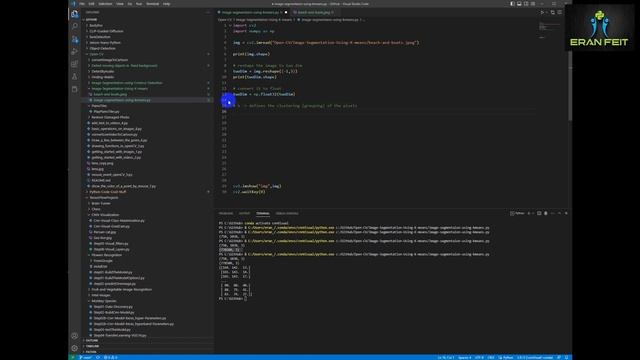Select the Python interpreter in status bar
Image resolution: width=640 pixels, height=360 pixels.
(535, 358)
